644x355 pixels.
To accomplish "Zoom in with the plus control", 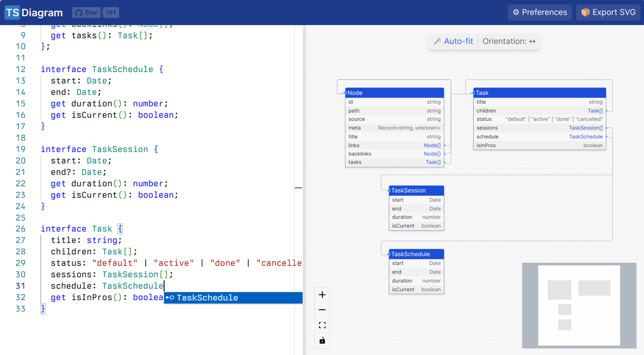I will [322, 295].
